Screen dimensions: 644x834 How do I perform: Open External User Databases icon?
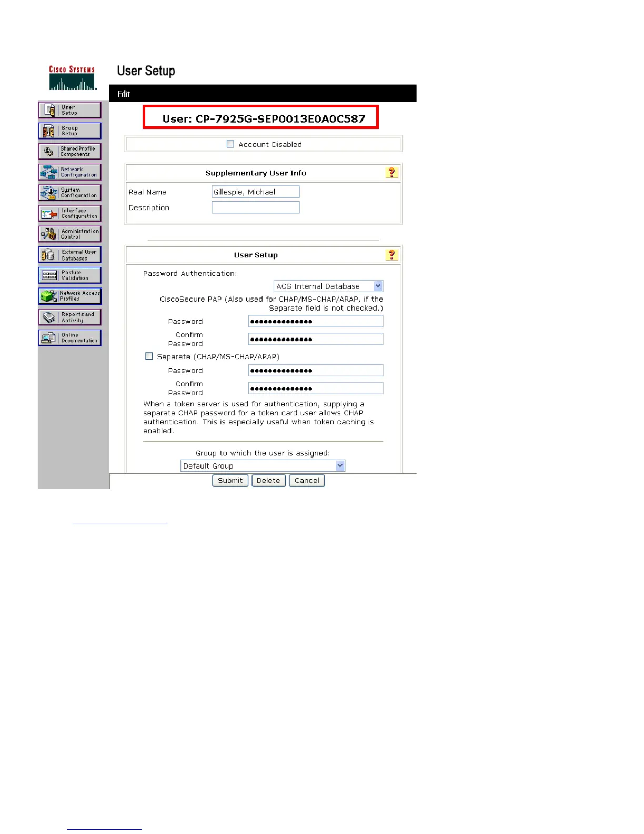point(70,255)
